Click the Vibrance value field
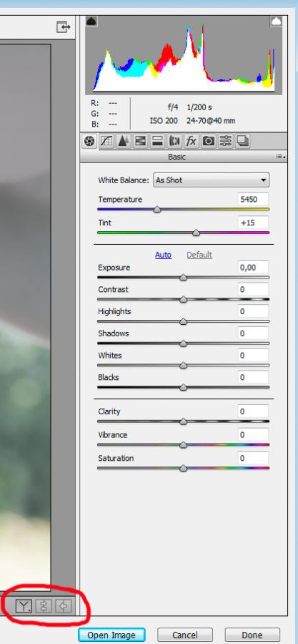 [x=253, y=434]
